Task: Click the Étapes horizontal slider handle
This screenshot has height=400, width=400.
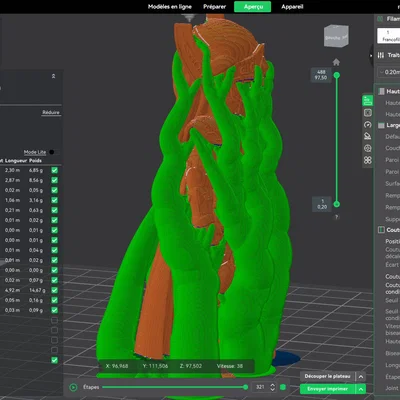Action: tap(246, 387)
